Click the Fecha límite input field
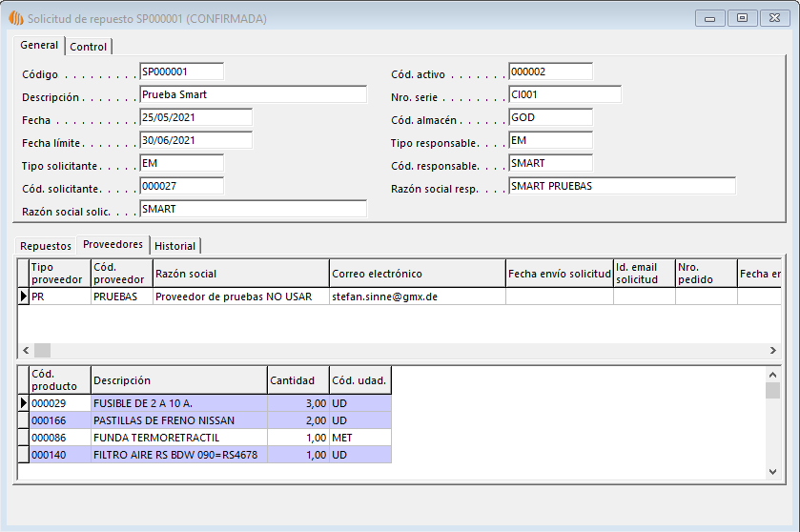The image size is (800, 532). (195, 140)
